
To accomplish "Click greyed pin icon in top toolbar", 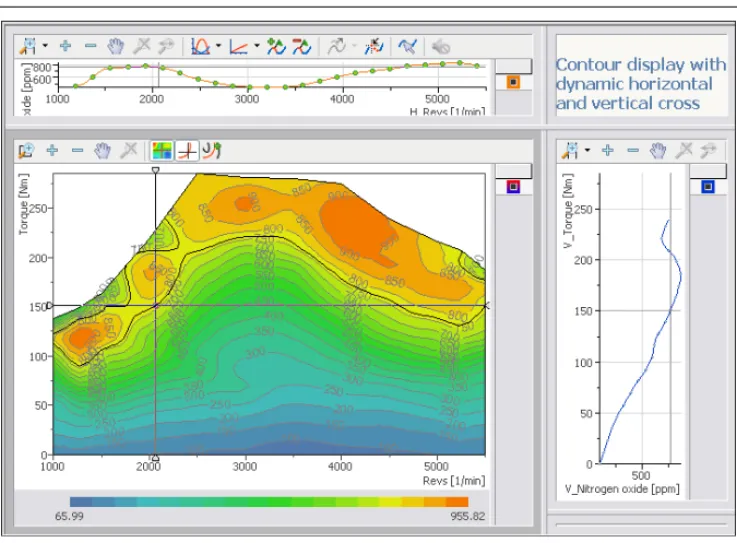I will (165, 46).
